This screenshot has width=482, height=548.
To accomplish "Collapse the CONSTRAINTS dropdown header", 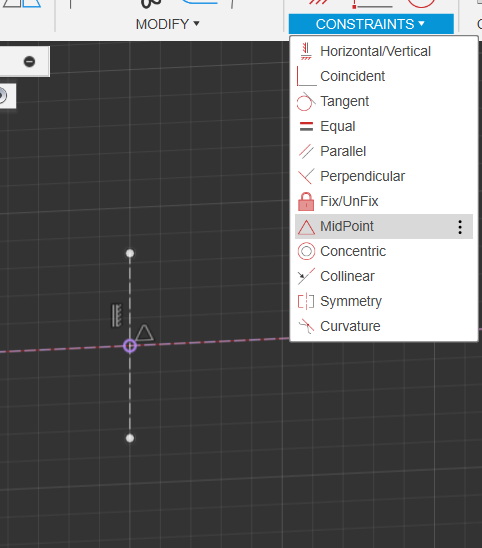I will (x=371, y=24).
